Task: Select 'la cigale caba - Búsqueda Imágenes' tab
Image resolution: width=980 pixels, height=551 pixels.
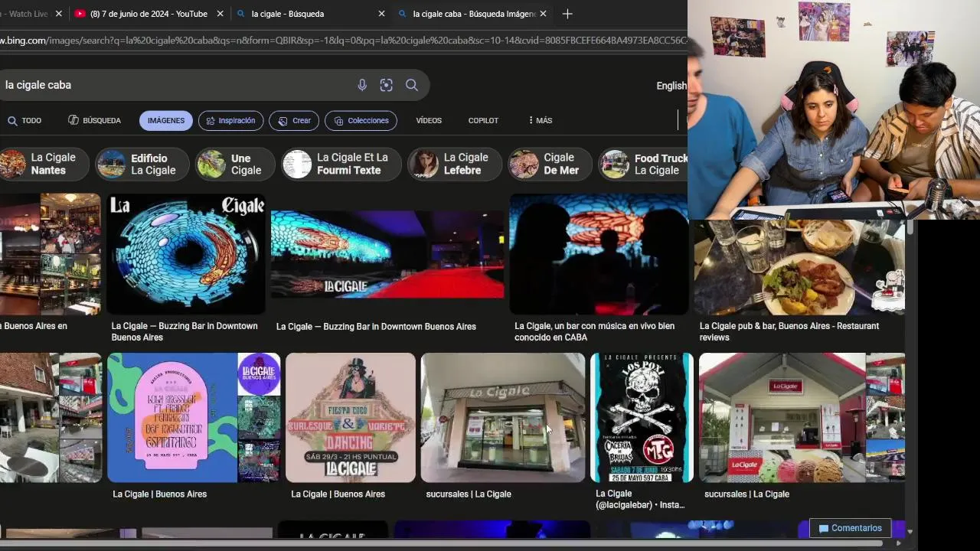Action: tap(472, 14)
